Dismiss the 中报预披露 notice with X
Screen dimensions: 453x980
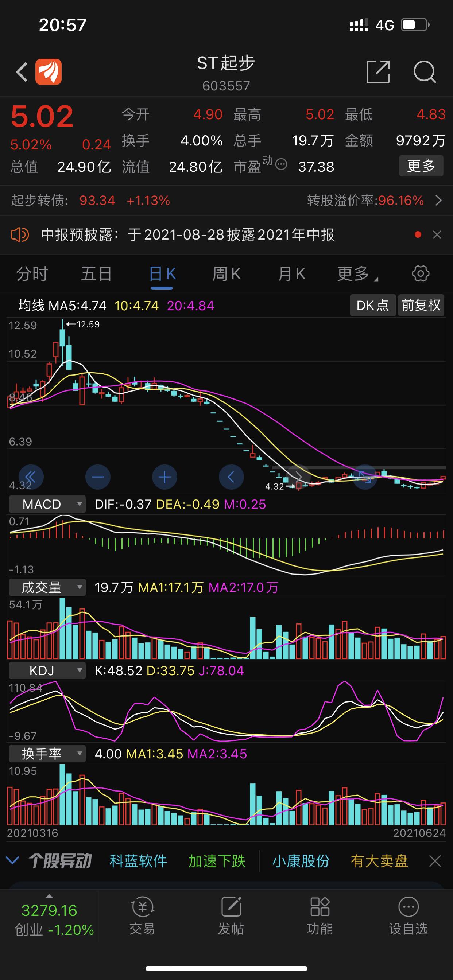(437, 235)
